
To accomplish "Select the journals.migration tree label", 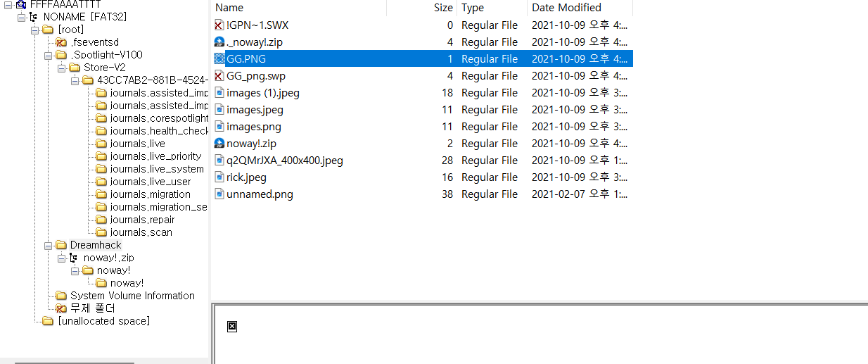I will [150, 194].
